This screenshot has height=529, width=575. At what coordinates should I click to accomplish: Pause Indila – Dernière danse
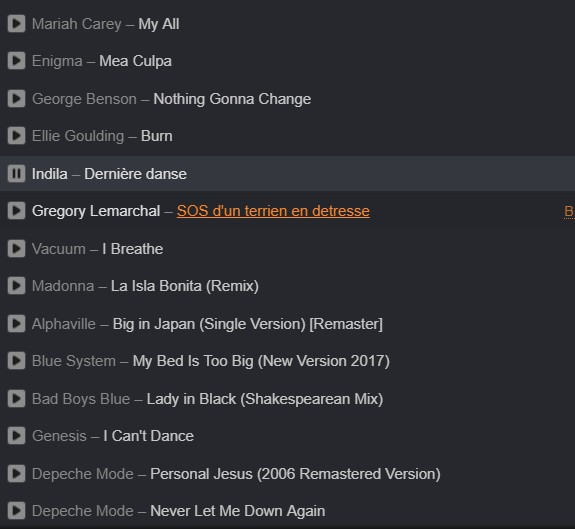(x=17, y=173)
